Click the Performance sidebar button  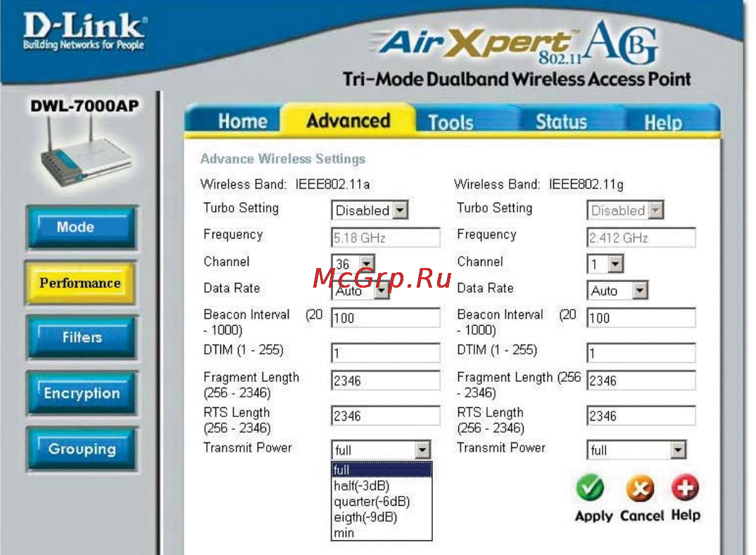[x=80, y=283]
